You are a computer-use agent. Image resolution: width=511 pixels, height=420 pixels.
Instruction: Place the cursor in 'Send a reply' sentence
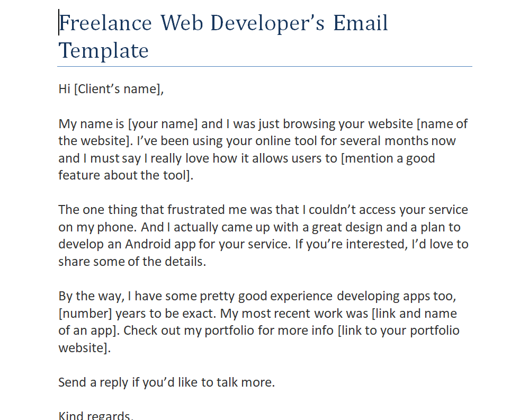166,382
